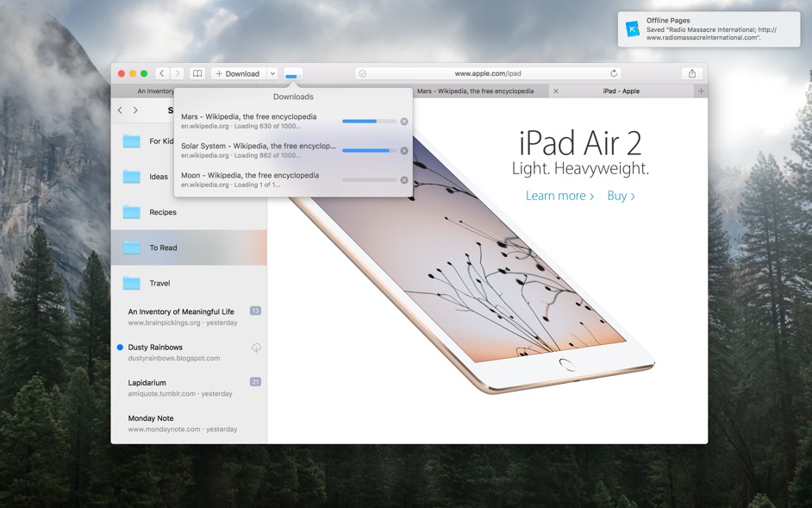Switch to Mars - Wikipedia tab
The width and height of the screenshot is (812, 508).
(476, 91)
